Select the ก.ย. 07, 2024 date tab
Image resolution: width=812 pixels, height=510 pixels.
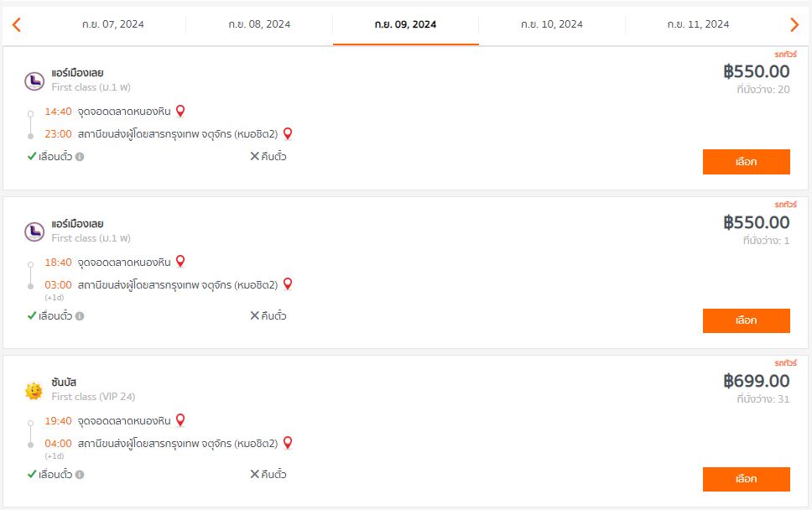[113, 24]
